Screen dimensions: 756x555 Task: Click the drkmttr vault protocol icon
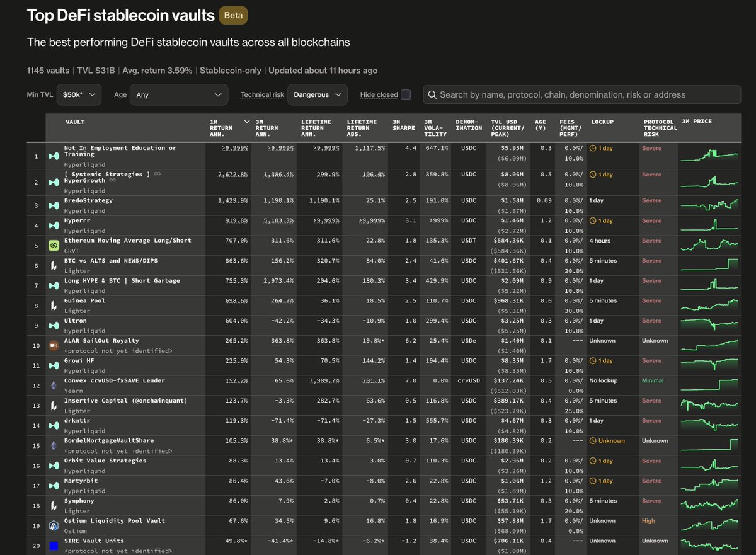pos(54,426)
